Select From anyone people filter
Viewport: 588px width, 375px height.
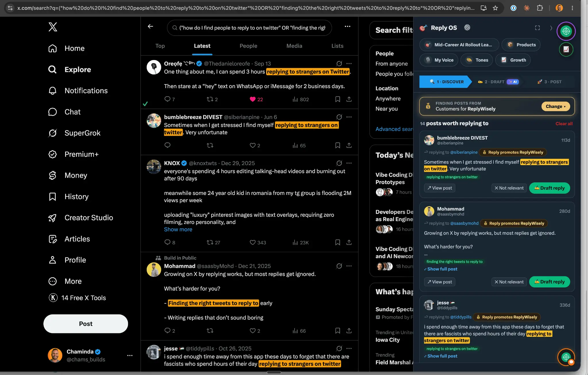pyautogui.click(x=392, y=64)
